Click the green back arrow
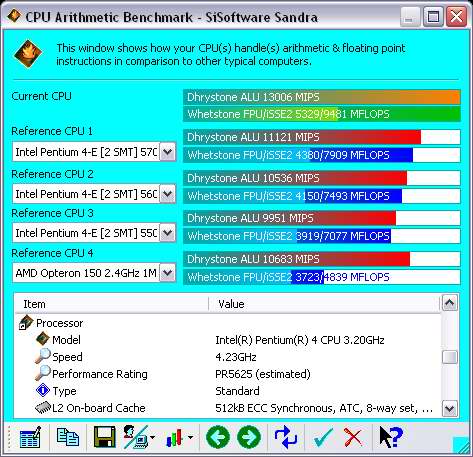This screenshot has height=457, width=473. click(x=218, y=437)
